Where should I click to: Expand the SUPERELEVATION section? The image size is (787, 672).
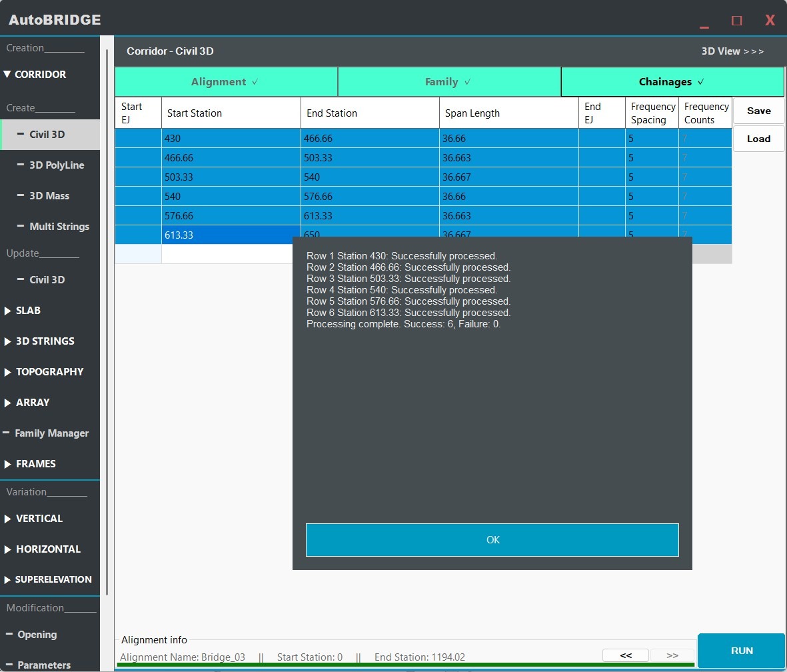point(53,579)
